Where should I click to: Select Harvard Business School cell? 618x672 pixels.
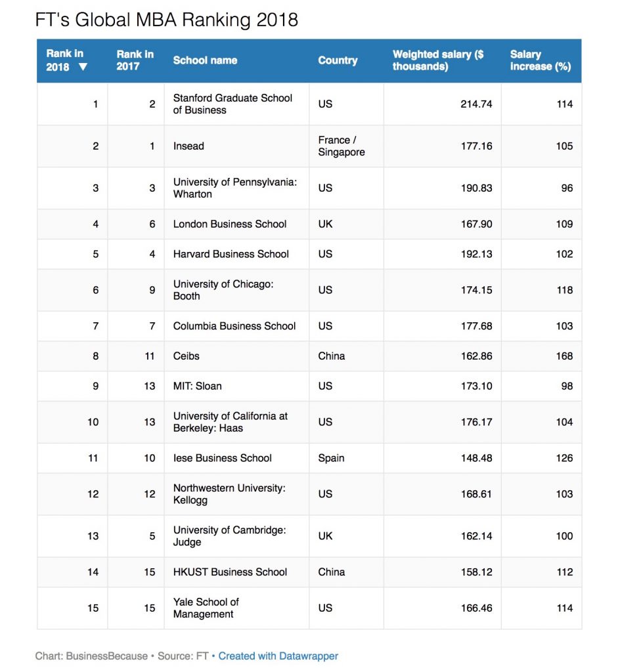(231, 254)
